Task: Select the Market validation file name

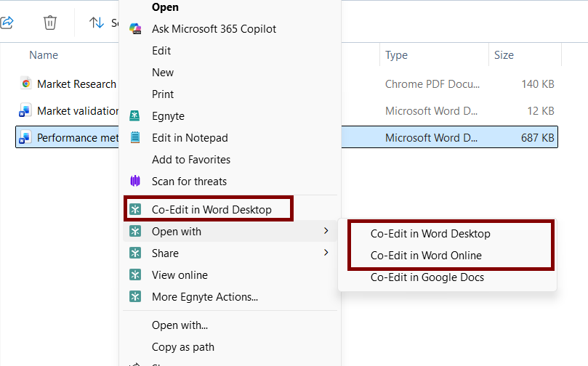Action: coord(78,111)
